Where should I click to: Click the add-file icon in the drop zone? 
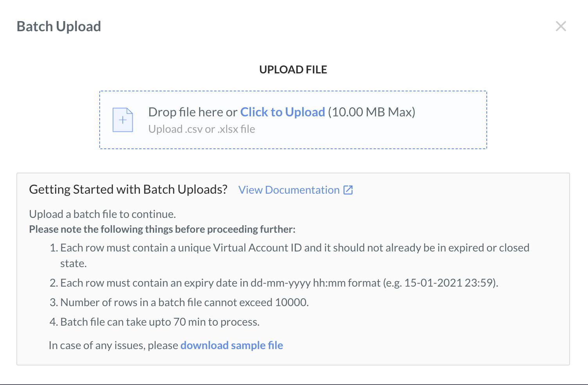coord(123,120)
